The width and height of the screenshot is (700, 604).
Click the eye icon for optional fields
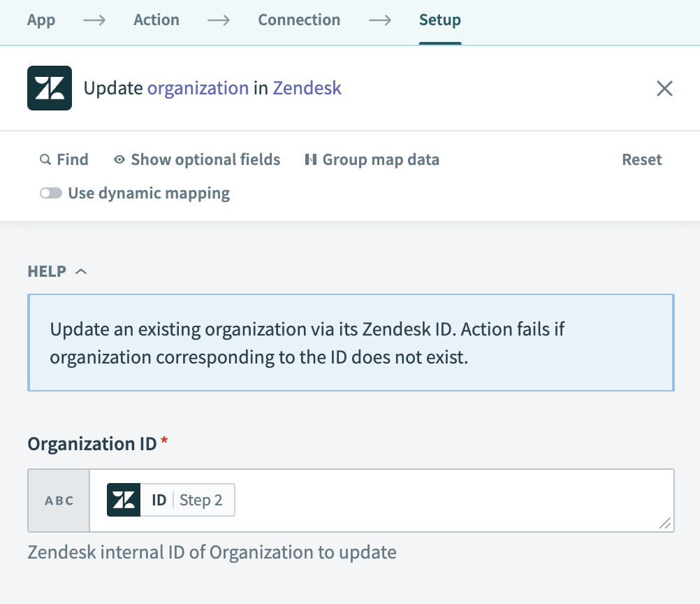pos(117,159)
